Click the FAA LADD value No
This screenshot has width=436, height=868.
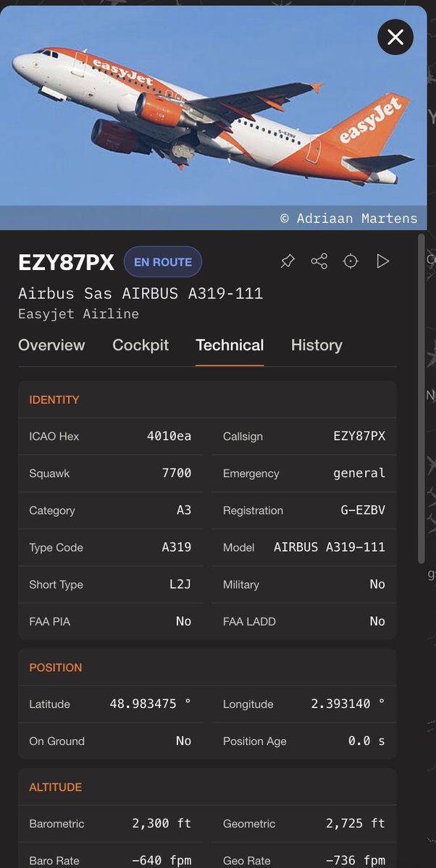pyautogui.click(x=377, y=622)
